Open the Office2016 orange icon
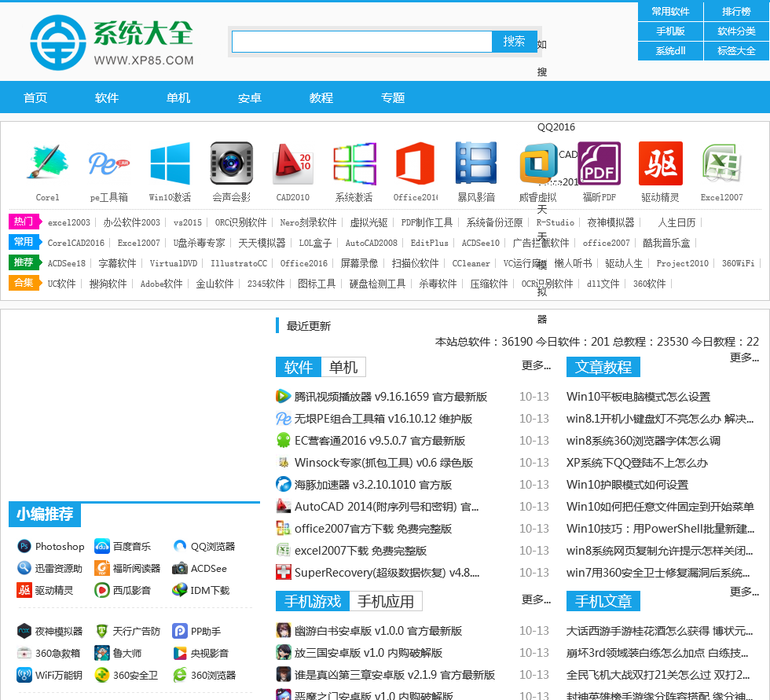Viewport: 770px width, 700px height. (416, 163)
